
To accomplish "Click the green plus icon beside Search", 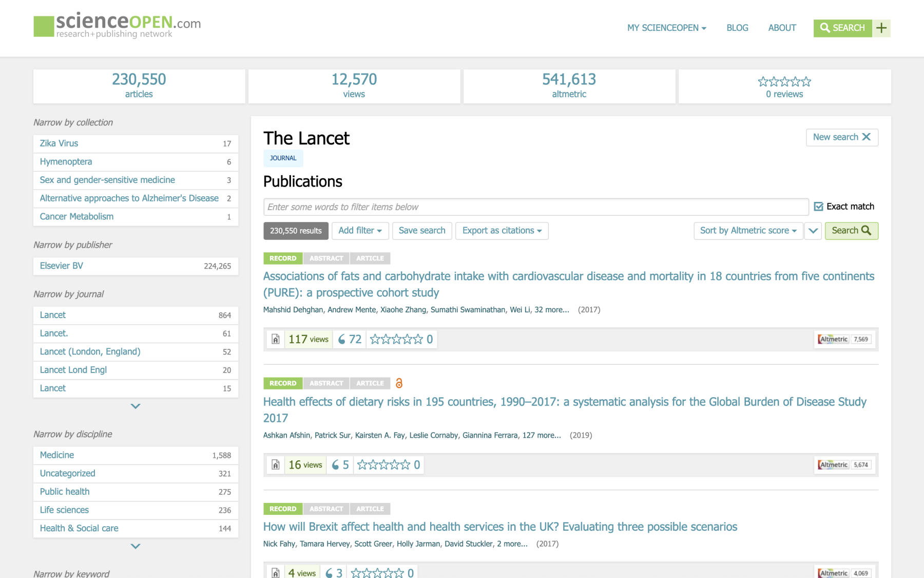I will coord(881,28).
